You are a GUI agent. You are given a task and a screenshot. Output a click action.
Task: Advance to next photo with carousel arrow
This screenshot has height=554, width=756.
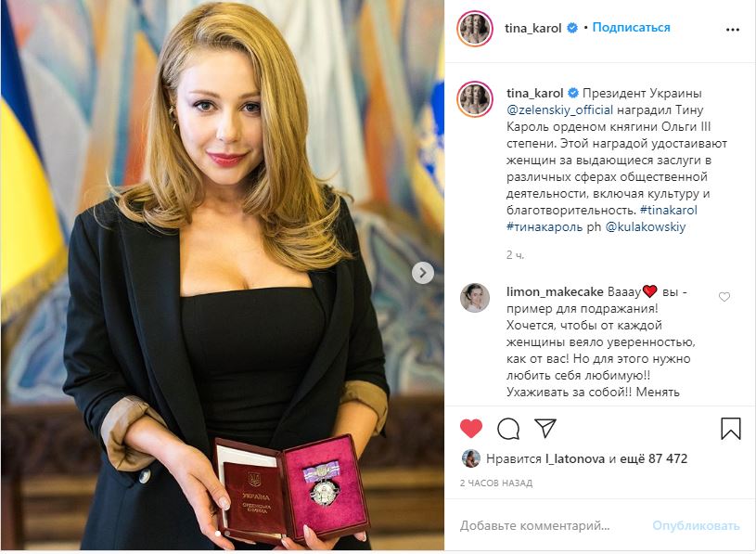click(423, 273)
